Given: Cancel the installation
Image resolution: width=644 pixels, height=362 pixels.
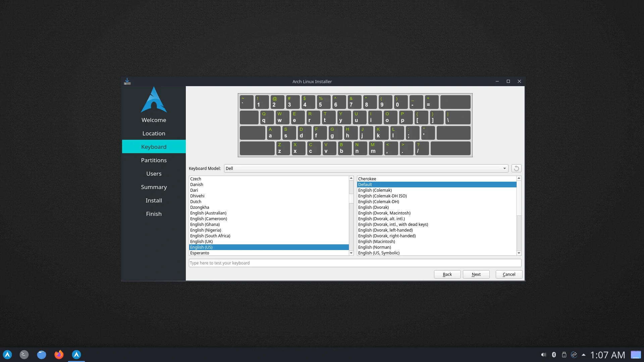Looking at the screenshot, I should click(x=509, y=274).
